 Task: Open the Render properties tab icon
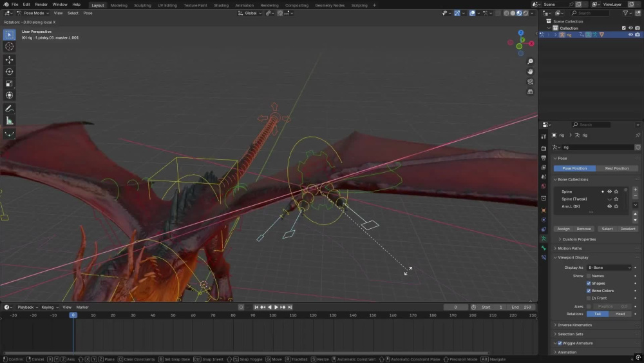click(x=544, y=148)
